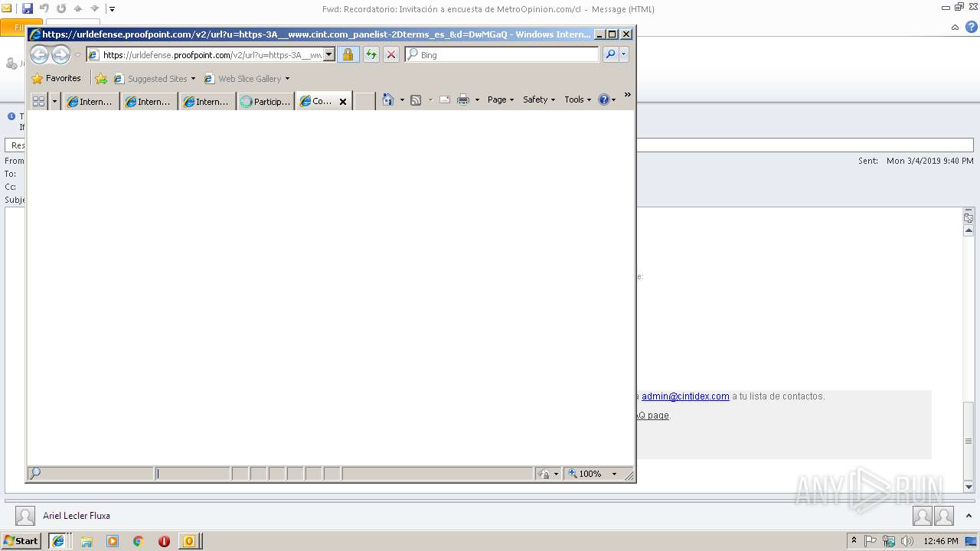The width and height of the screenshot is (980, 551).
Task: Open the Favorites star button
Action: (56, 78)
